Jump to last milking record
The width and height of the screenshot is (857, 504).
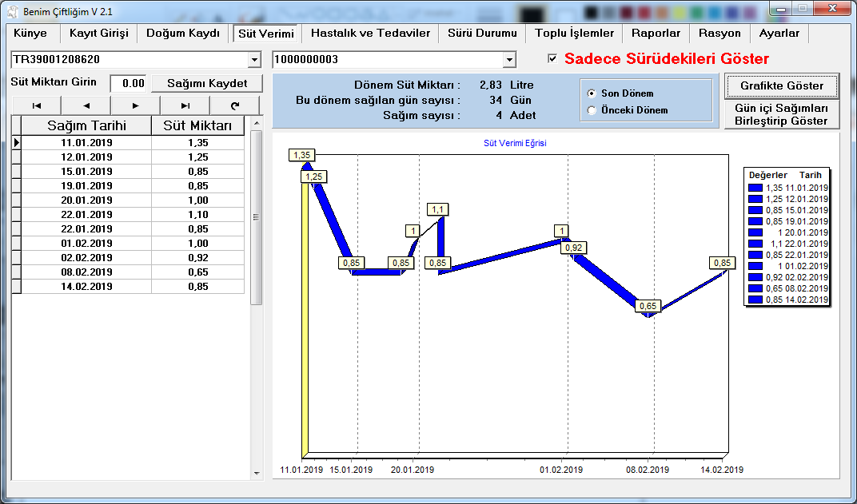185,105
